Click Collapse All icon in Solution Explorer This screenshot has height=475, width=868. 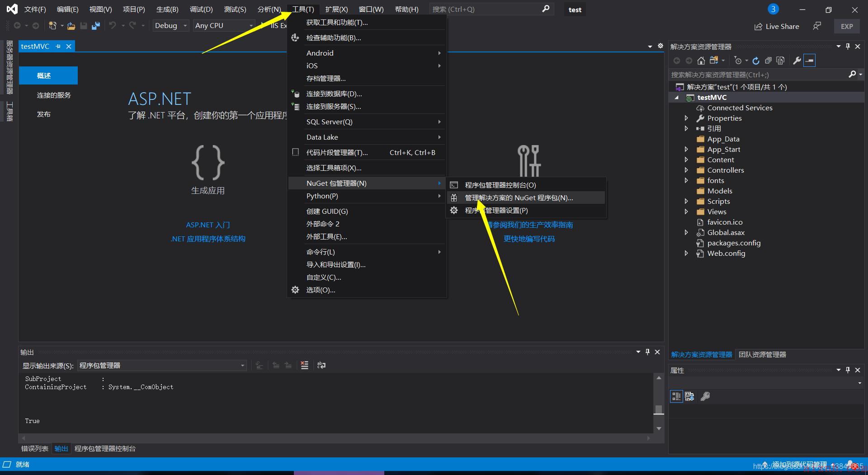(768, 61)
